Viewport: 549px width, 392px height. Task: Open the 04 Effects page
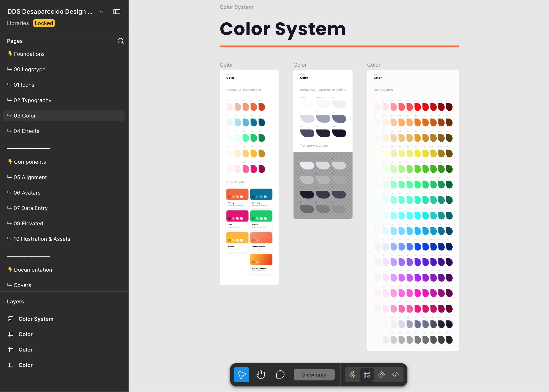64,131
